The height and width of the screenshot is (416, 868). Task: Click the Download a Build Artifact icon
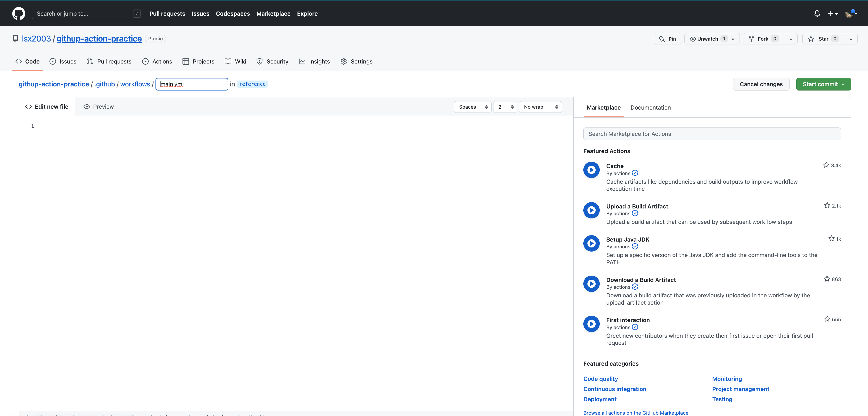click(x=591, y=284)
